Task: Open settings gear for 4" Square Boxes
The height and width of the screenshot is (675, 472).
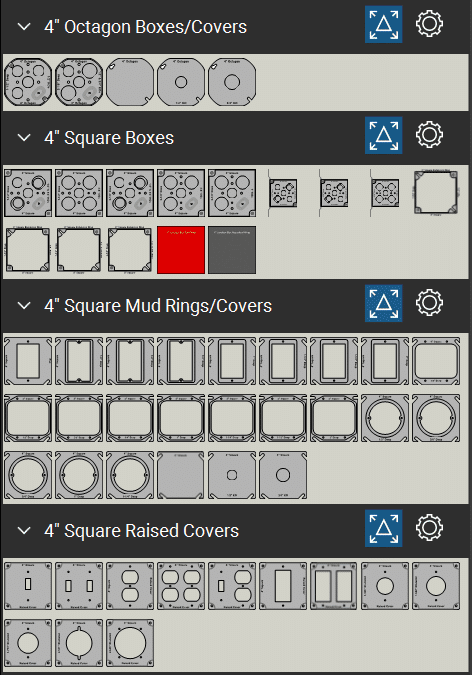Action: 429,135
